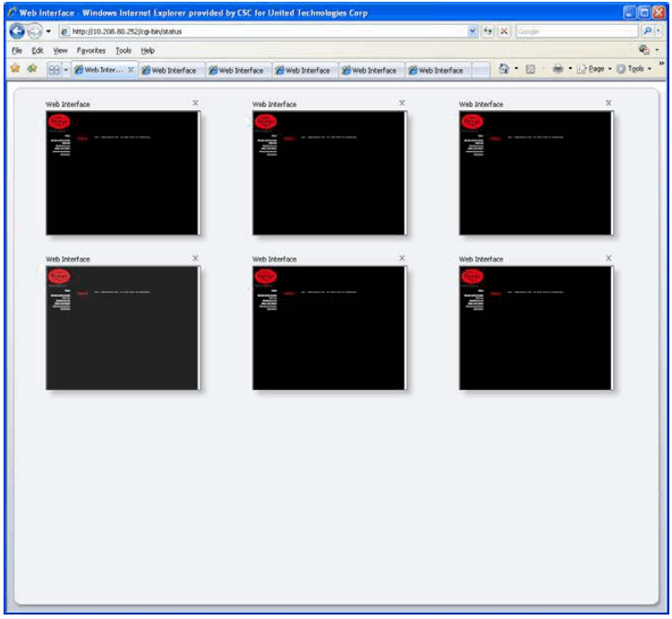Viewport: 672px width, 619px height.
Task: Click the Feeds icon in command bar
Action: click(530, 69)
